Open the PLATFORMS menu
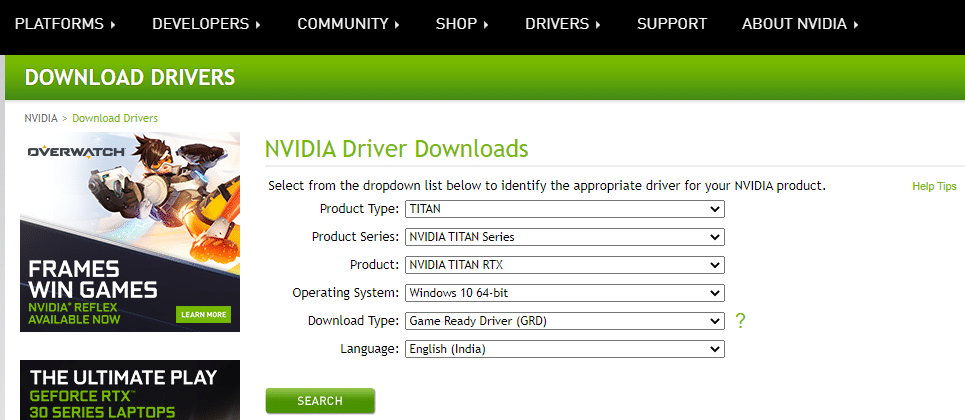The image size is (965, 420). click(65, 24)
